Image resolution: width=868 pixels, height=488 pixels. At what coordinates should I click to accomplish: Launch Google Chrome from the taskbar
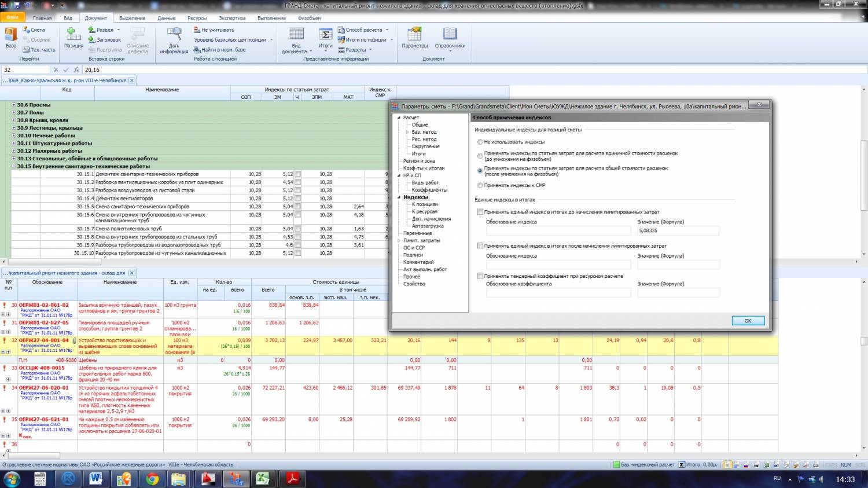tap(152, 479)
